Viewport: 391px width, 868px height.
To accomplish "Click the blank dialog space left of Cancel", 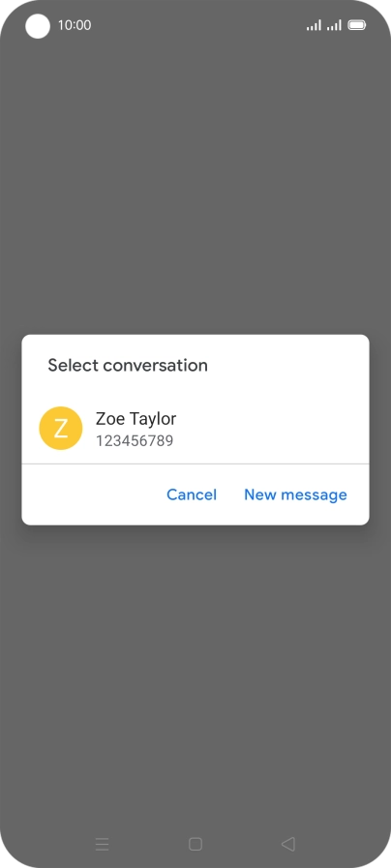I will [x=91, y=494].
